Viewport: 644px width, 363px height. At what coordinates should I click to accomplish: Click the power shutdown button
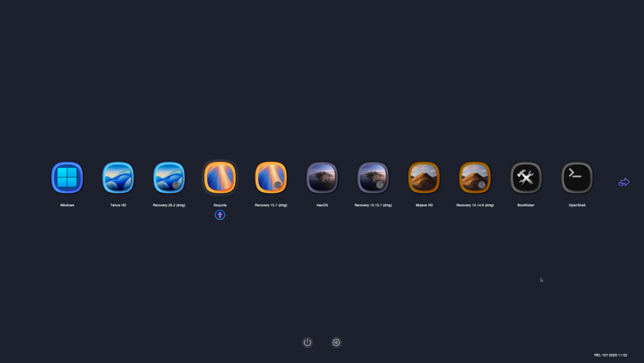(x=307, y=342)
